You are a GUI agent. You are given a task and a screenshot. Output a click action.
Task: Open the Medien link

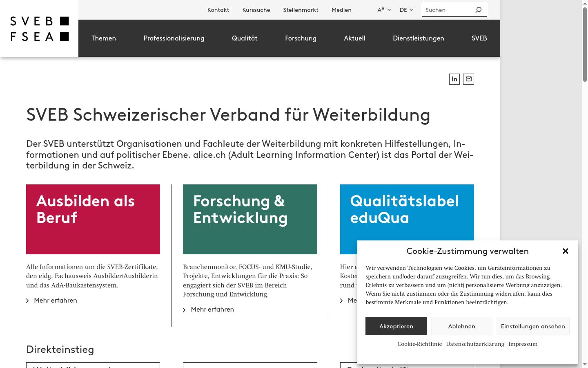coord(341,10)
